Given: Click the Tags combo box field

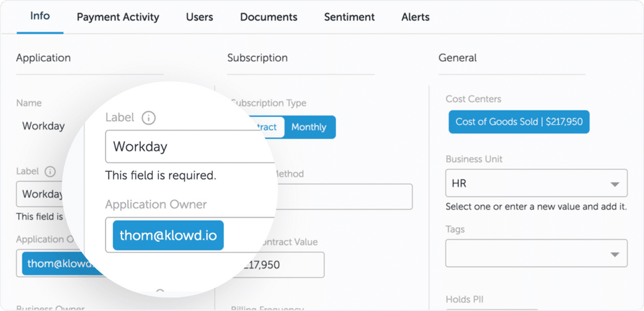Looking at the screenshot, I should tap(527, 254).
